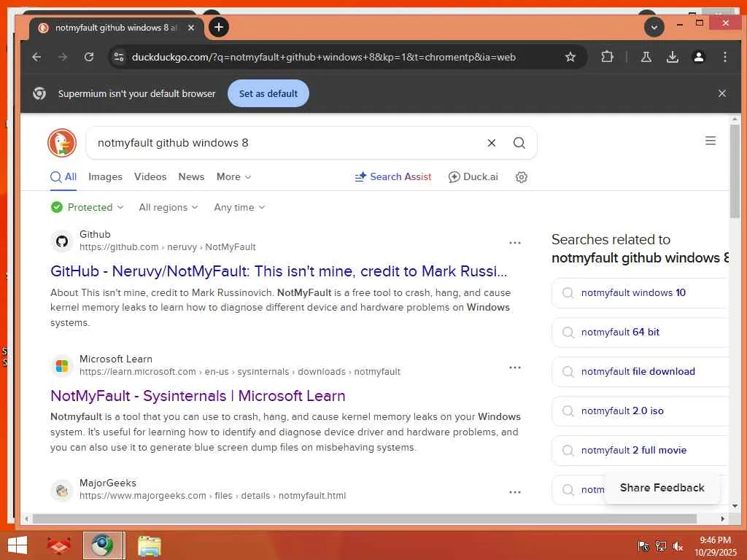Dismiss the default browser notification bar
The height and width of the screenshot is (560, 747).
721,93
